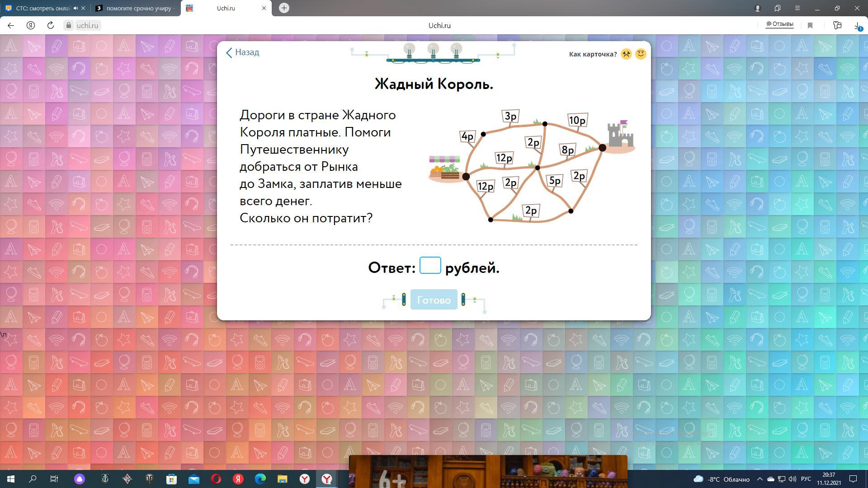Screen dimensions: 868x488
Task: Open the browser hamburger menu
Action: 797,8
